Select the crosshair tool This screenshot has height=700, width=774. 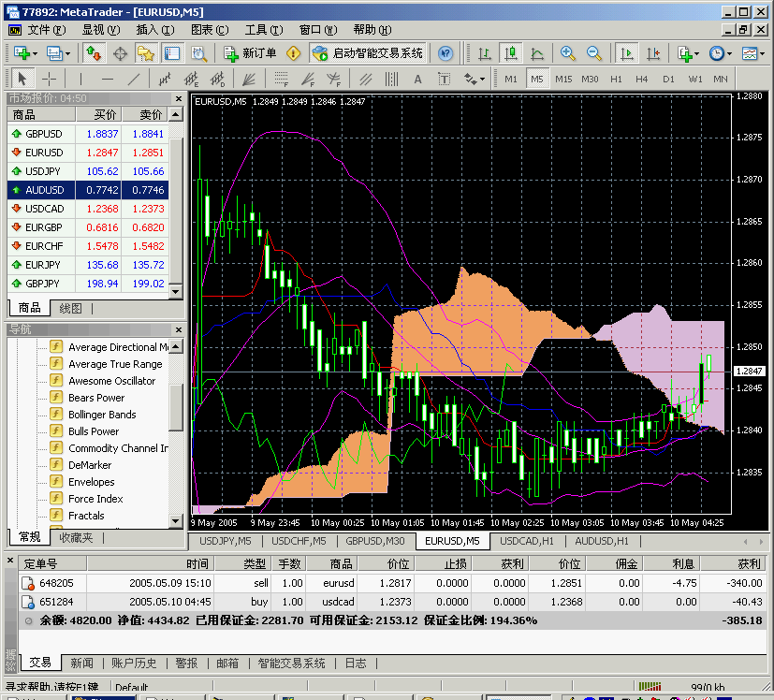tap(50, 79)
